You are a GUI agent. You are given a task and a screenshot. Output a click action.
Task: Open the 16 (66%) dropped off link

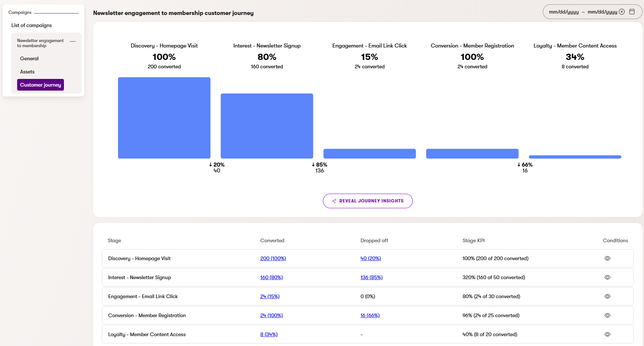(370, 315)
